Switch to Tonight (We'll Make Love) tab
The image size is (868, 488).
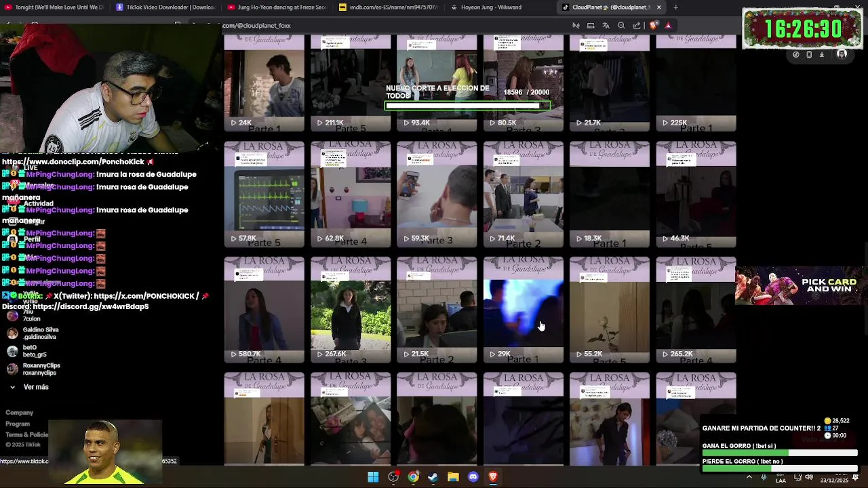pos(54,7)
